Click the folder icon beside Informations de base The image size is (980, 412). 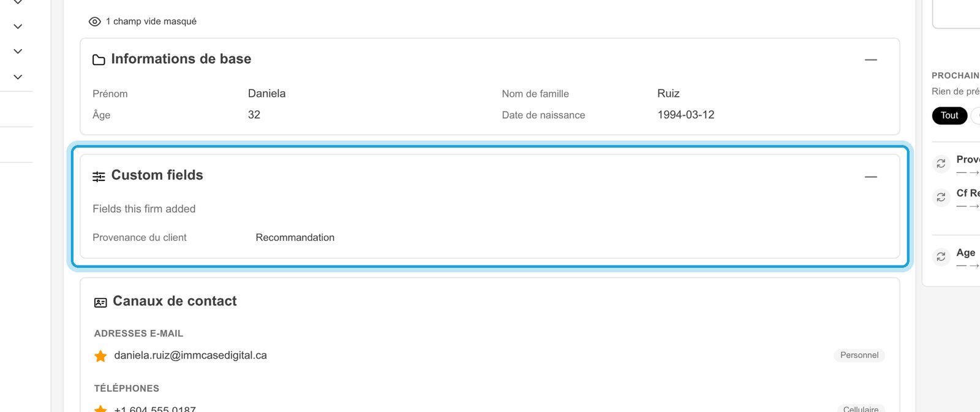(99, 59)
